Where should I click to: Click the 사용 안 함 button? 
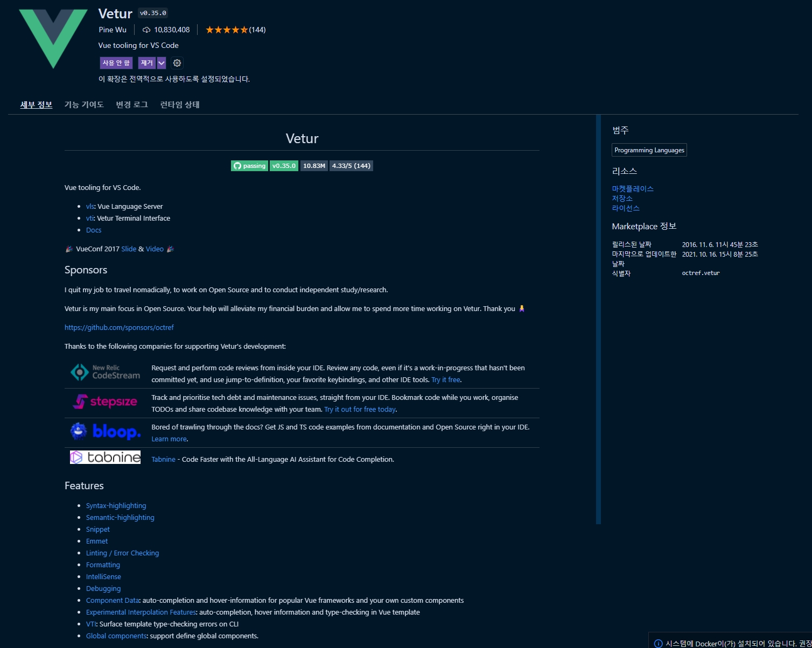tap(115, 63)
